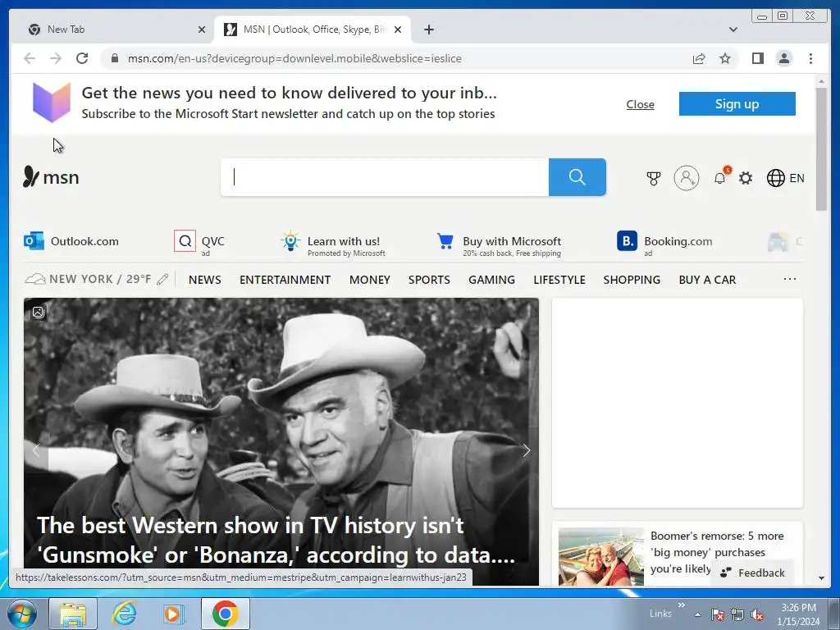Show previous carousel story
Screen dimensions: 840x630
pyautogui.click(x=36, y=450)
